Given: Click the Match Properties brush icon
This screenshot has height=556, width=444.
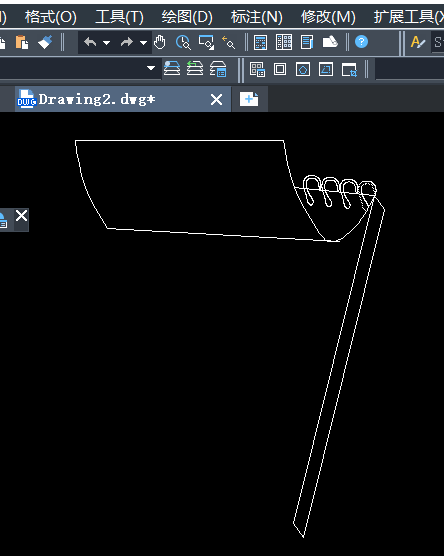Looking at the screenshot, I should [x=45, y=43].
